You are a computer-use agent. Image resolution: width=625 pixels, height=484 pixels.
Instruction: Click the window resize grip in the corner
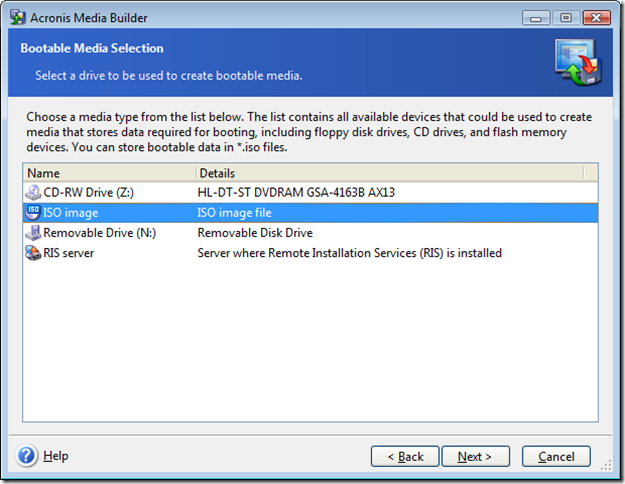[606, 465]
